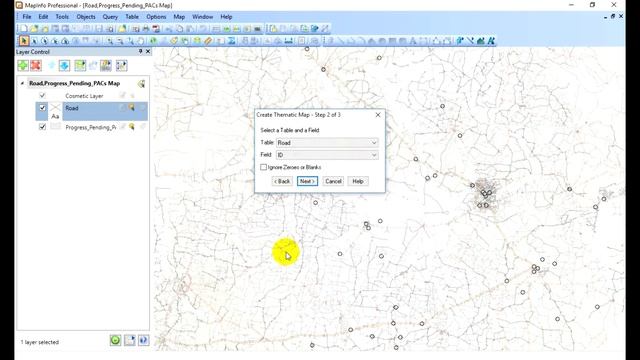Viewport: 640px width, 360px height.
Task: Click the last Layer Control toolbar icon
Action: 121,65
